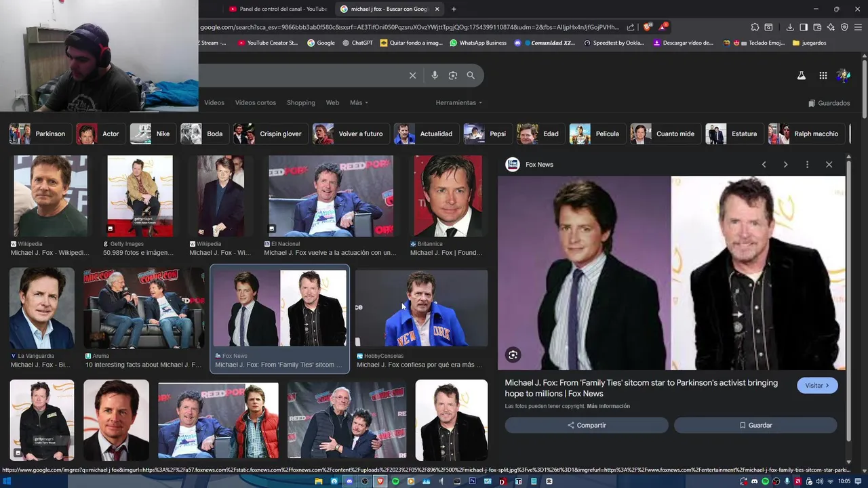
Task: Show previous image in preview panel
Action: [764, 165]
